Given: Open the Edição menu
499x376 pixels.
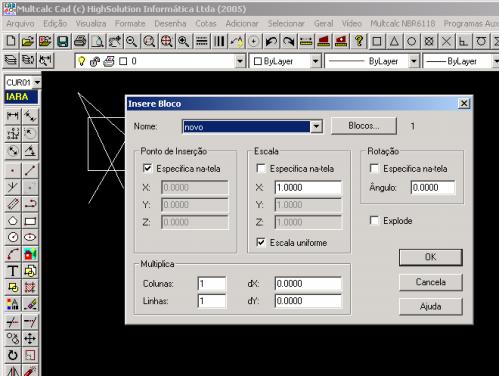Looking at the screenshot, I should (55, 23).
